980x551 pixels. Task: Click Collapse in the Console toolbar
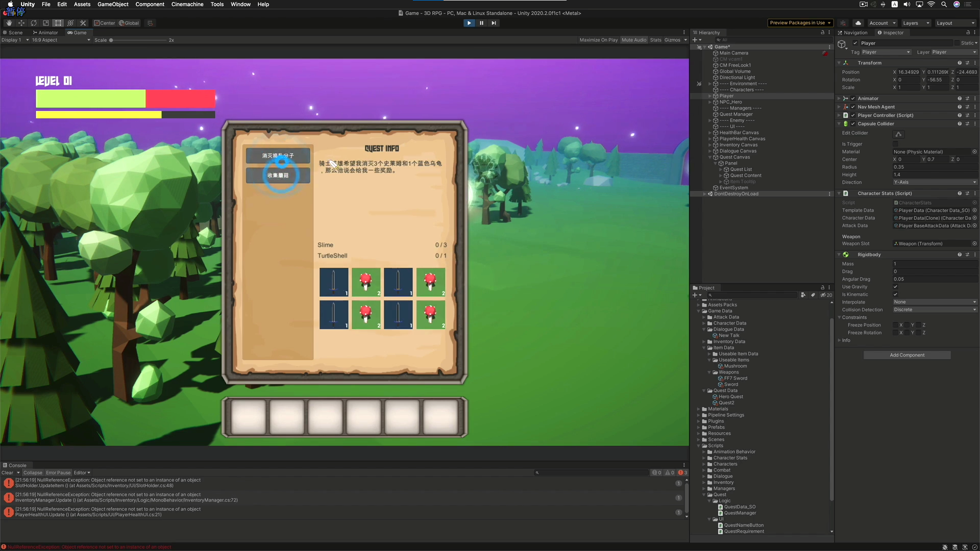33,472
